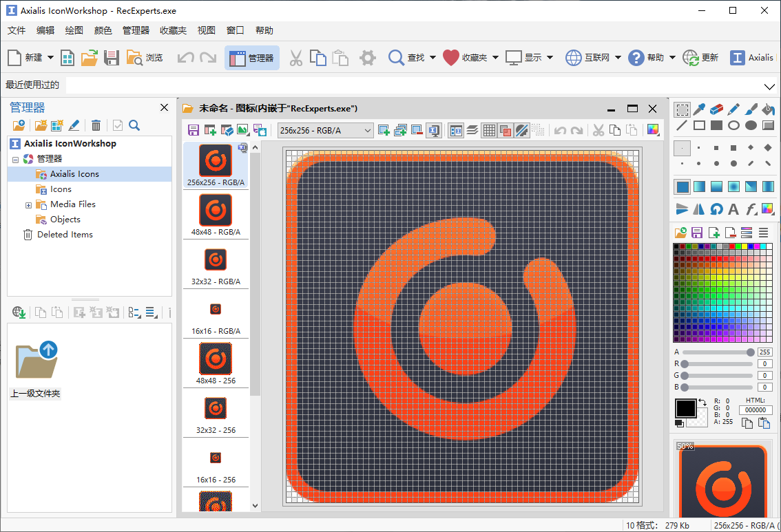This screenshot has width=781, height=532.
Task: Click the rectangular selection tool
Action: tap(682, 109)
